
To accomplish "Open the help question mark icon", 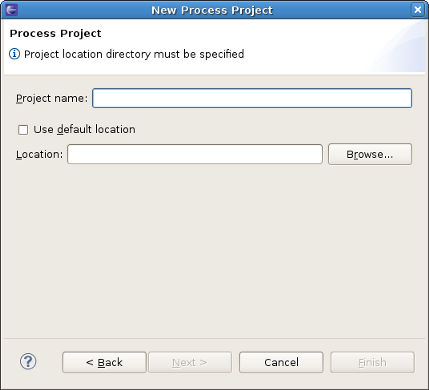I will point(28,362).
